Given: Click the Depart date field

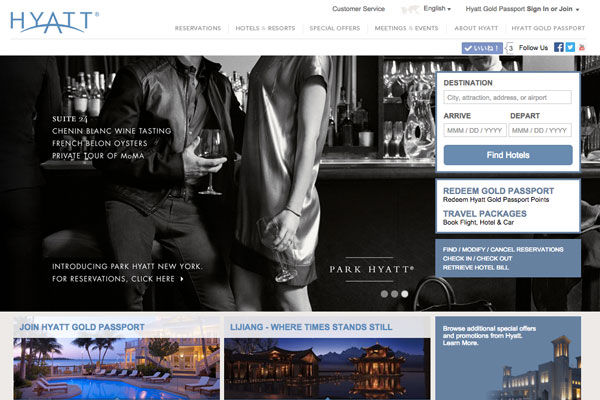Looking at the screenshot, I should pyautogui.click(x=540, y=130).
